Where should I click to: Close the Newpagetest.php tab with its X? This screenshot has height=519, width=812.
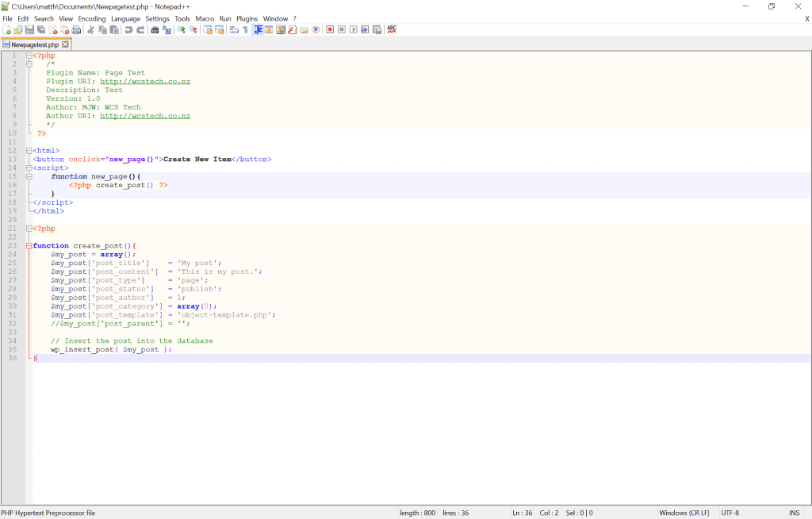coord(65,44)
